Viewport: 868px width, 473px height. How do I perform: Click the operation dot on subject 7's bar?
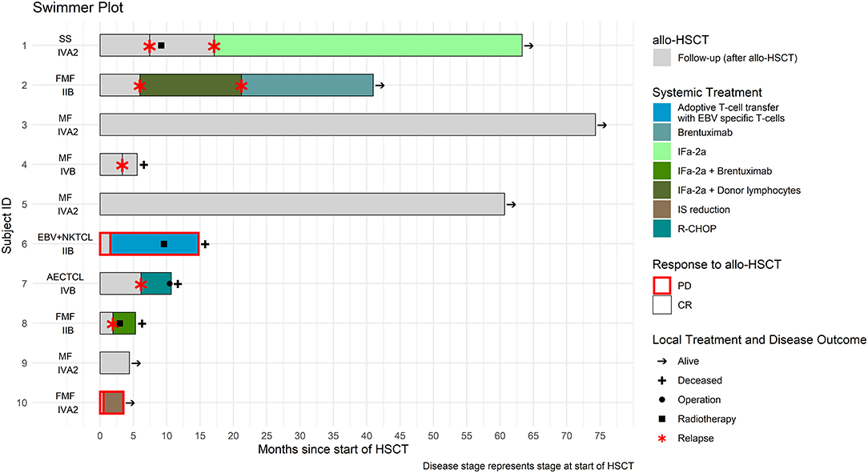coord(170,284)
